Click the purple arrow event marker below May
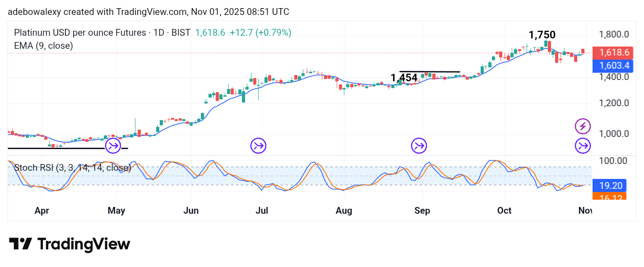The height and width of the screenshot is (267, 644). coord(112,145)
